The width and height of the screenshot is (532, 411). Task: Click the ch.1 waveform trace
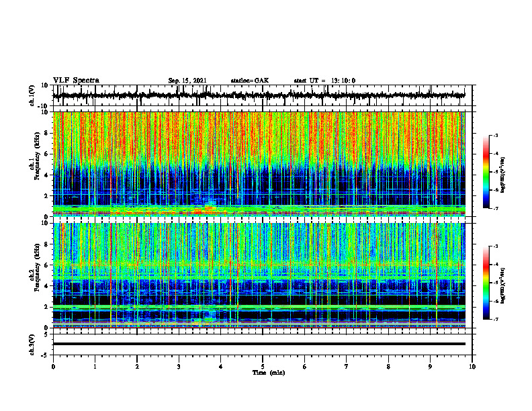tap(259, 95)
